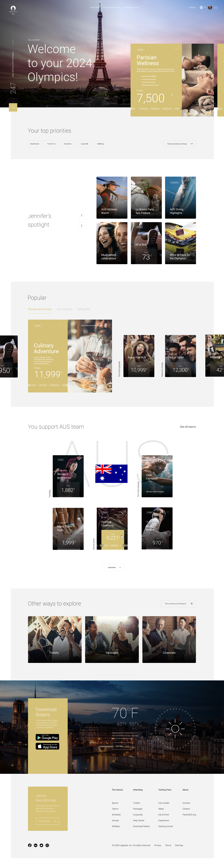Show next spotlight items with down arrow
Image resolution: width=224 pixels, height=868 pixels.
point(82,225)
